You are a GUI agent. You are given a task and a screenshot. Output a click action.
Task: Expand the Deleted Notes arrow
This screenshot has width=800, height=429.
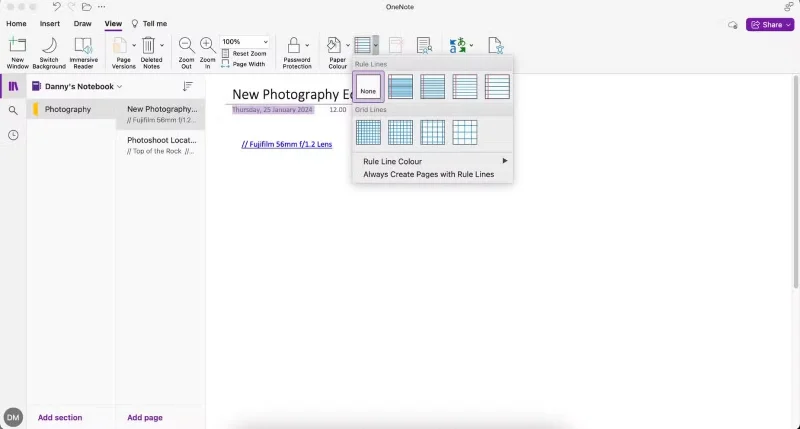pyautogui.click(x=162, y=45)
